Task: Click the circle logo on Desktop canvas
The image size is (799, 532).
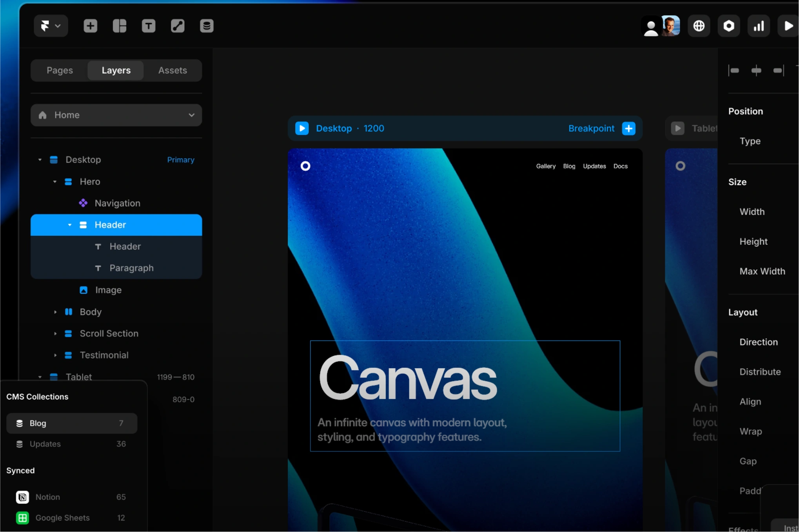Action: [305, 166]
